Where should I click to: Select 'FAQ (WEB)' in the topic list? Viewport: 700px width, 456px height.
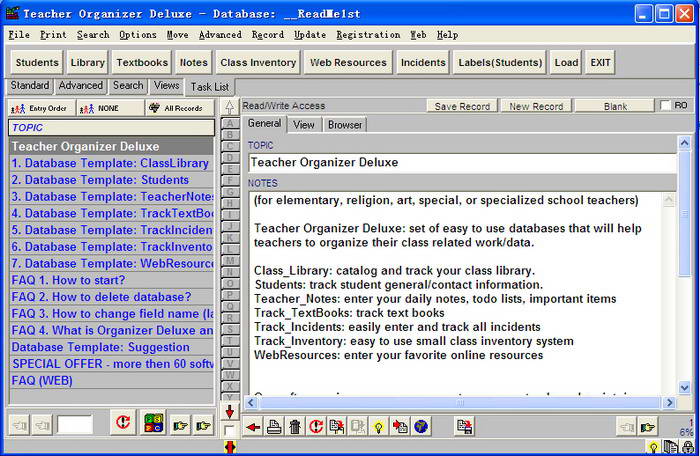(x=111, y=381)
